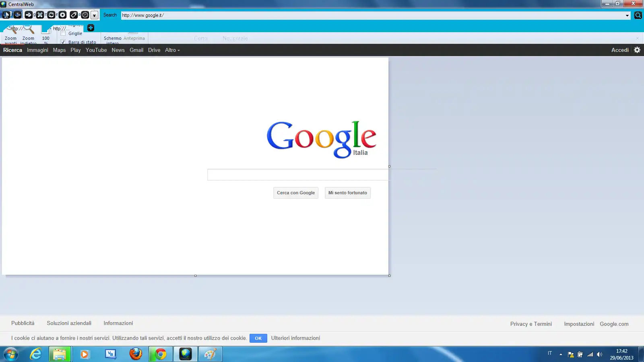This screenshot has width=644, height=362.
Task: Open the Informazioni footer link
Action: pos(118,323)
